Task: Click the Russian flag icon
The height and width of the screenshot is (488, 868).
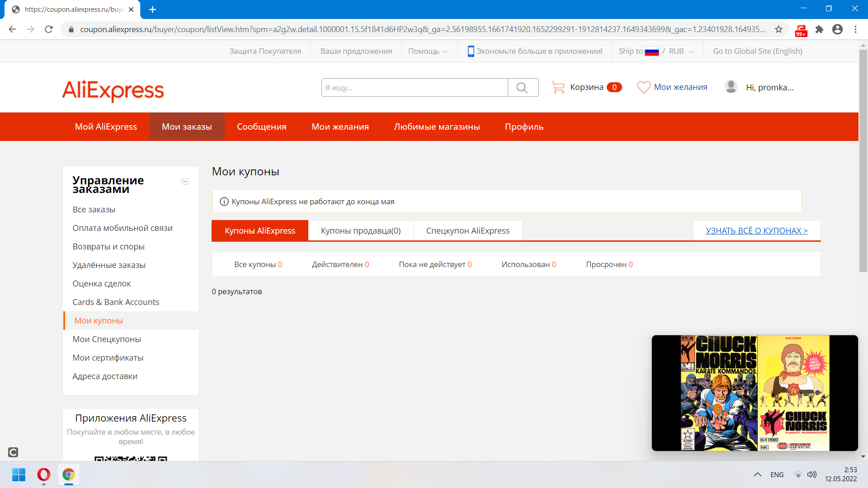Action: coord(651,52)
